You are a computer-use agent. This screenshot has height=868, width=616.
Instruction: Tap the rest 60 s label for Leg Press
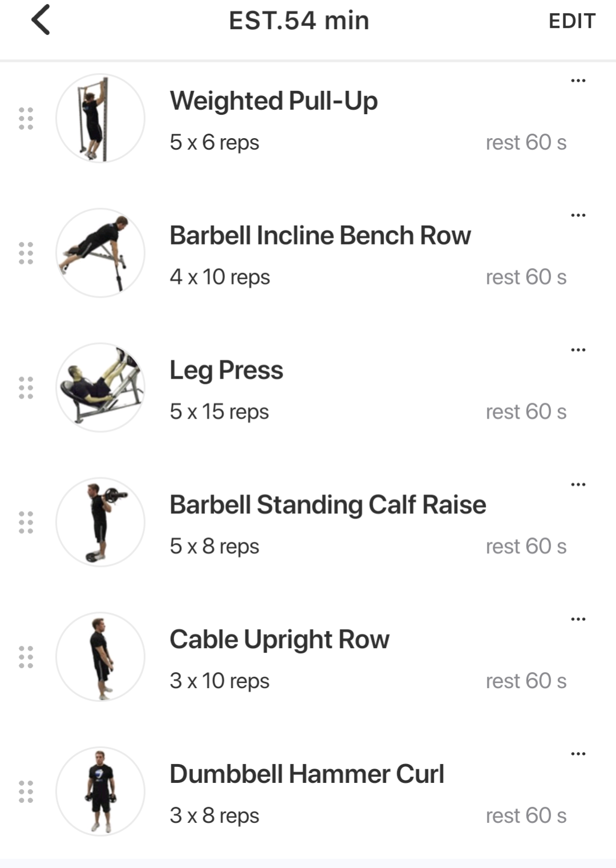[526, 412]
